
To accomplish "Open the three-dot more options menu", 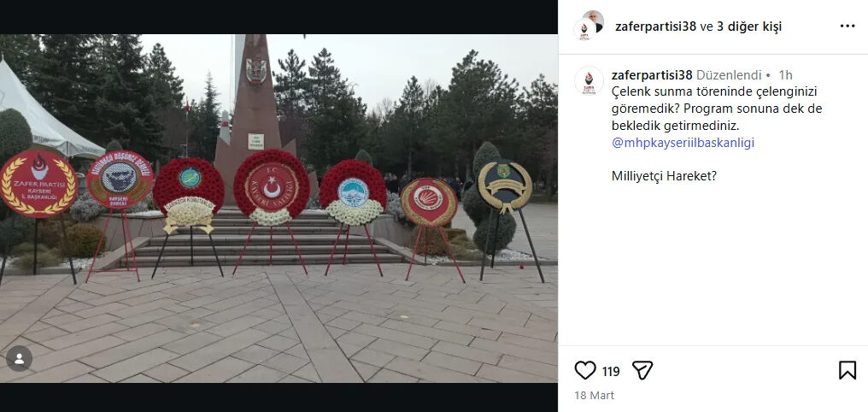I will (847, 26).
